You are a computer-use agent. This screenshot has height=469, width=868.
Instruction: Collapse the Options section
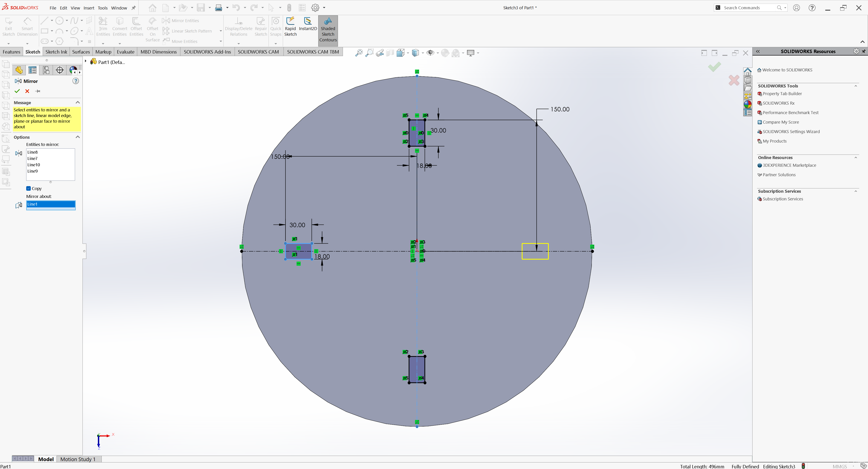(x=78, y=137)
